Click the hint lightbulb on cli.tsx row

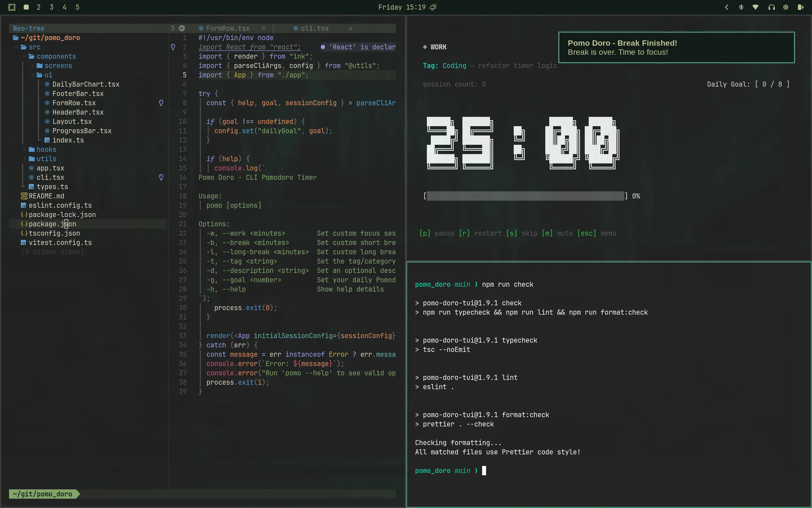161,178
